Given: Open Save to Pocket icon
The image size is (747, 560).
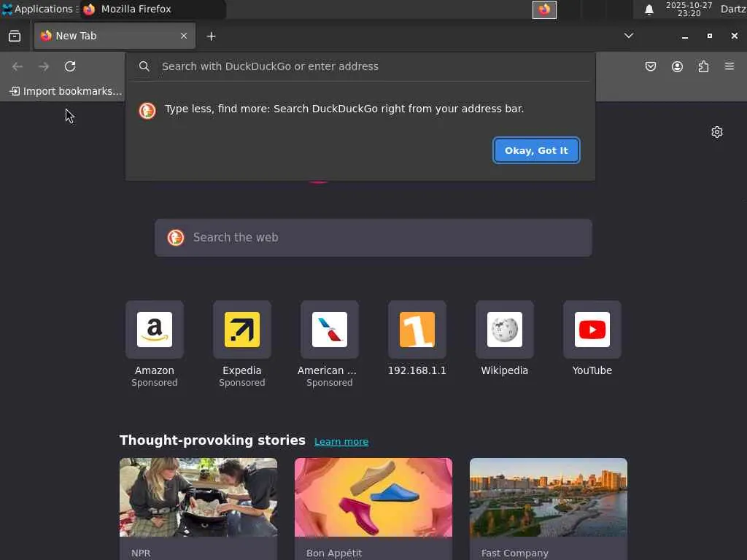Looking at the screenshot, I should pos(650,66).
